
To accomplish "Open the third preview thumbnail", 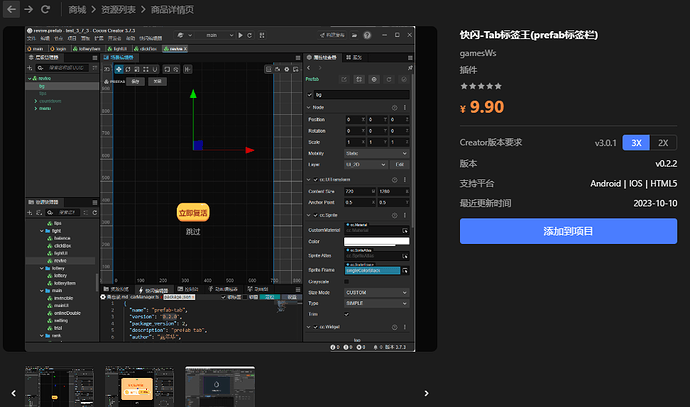I will point(220,387).
